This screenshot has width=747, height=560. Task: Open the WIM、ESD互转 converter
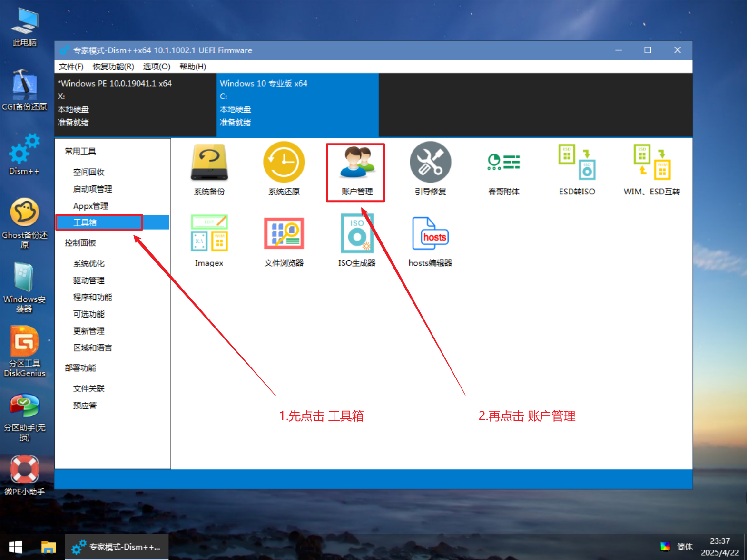[x=652, y=170]
